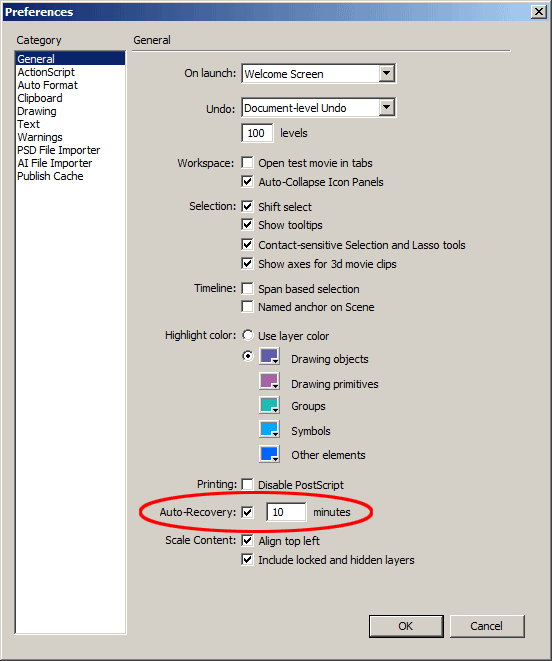Uncheck Shift select option
The image size is (552, 661).
tap(248, 207)
